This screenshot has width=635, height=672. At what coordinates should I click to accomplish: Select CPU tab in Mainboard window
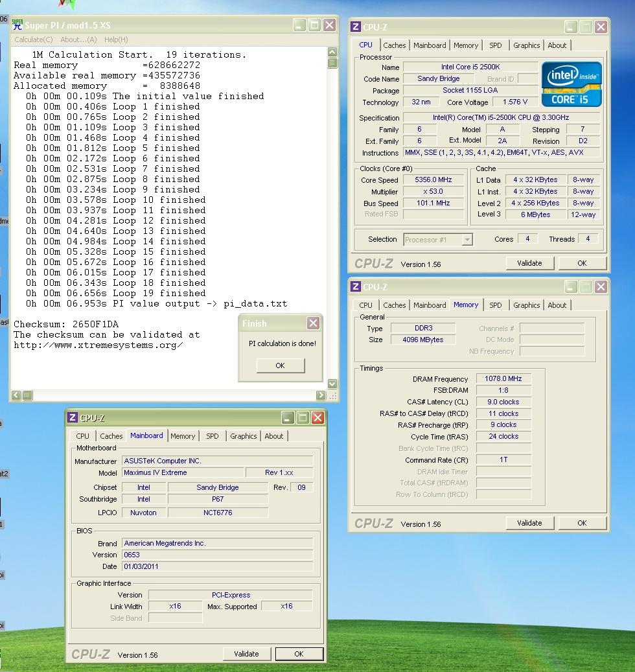82,436
